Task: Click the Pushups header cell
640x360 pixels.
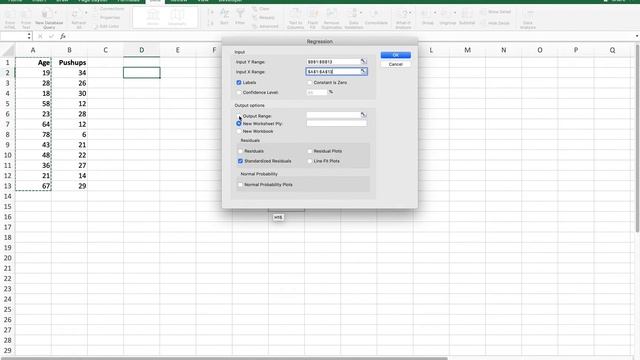Action: click(x=69, y=62)
